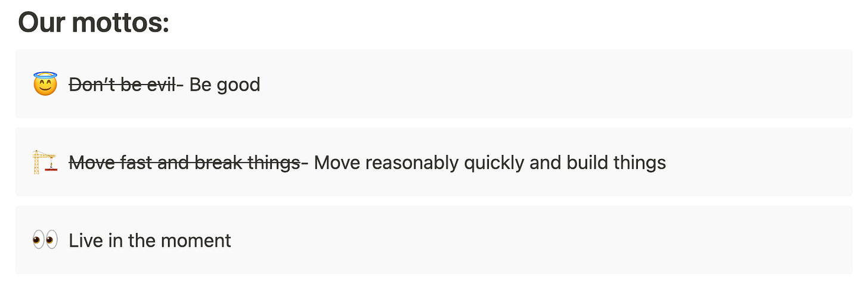This screenshot has height=286, width=868.
Task: Click the smiling halo emoji icon
Action: point(45,84)
